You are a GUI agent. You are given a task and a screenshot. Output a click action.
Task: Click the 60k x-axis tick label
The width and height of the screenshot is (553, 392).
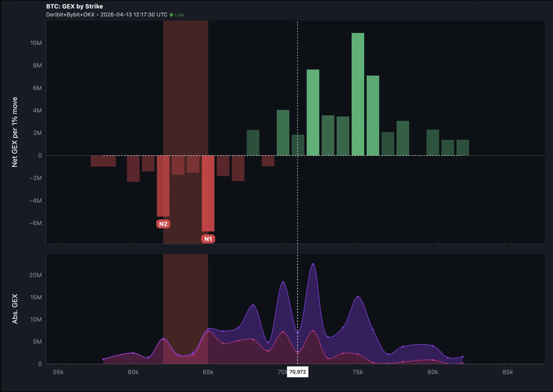click(x=133, y=372)
